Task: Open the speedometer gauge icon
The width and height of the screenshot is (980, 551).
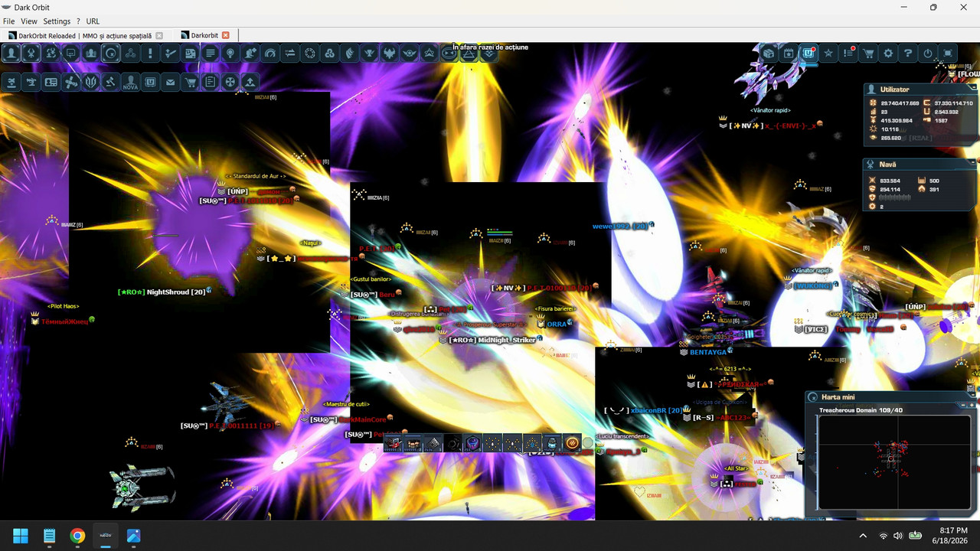Action: pyautogui.click(x=270, y=53)
